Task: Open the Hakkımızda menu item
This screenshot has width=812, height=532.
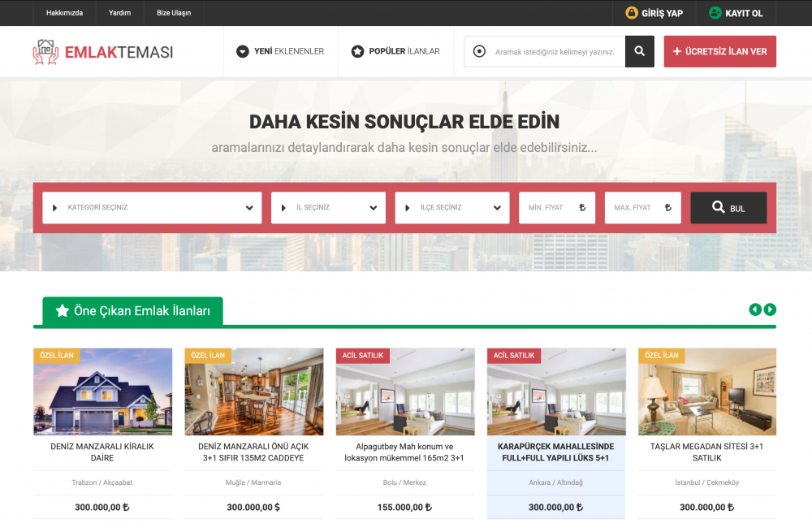Action: [64, 13]
